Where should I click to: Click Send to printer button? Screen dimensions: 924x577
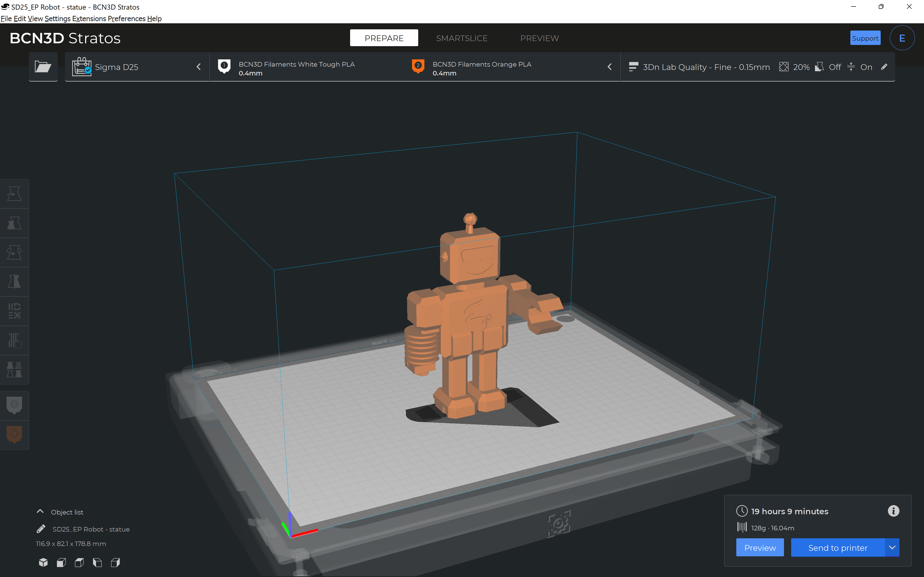point(838,548)
